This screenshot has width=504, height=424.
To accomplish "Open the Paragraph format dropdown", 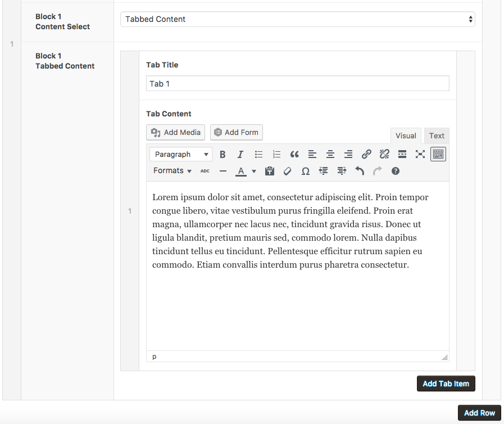I will (x=181, y=155).
